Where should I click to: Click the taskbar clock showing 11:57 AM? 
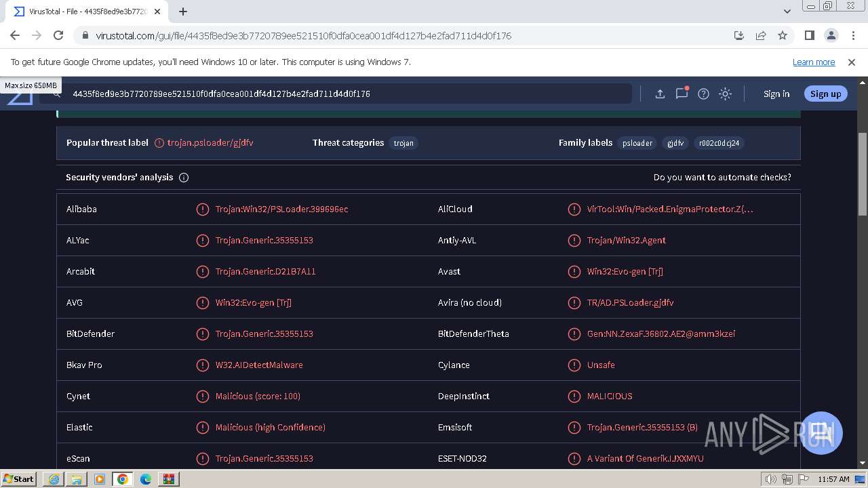(833, 479)
